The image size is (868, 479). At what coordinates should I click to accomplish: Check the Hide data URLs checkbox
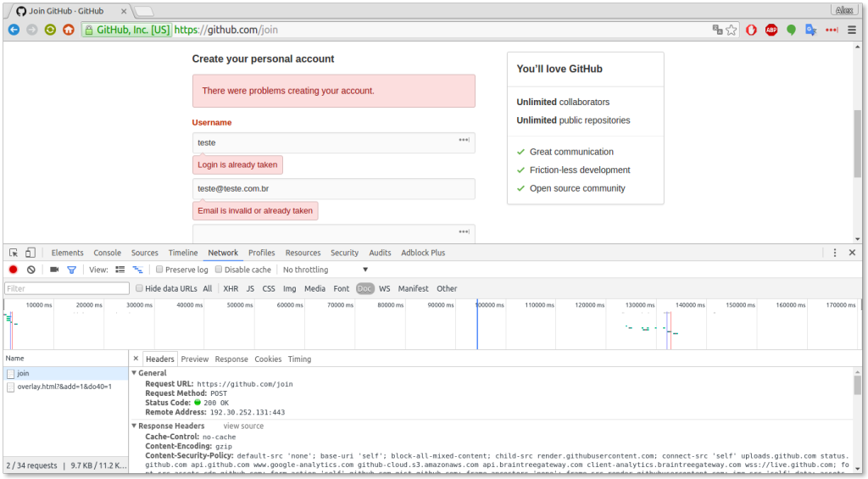(x=140, y=288)
